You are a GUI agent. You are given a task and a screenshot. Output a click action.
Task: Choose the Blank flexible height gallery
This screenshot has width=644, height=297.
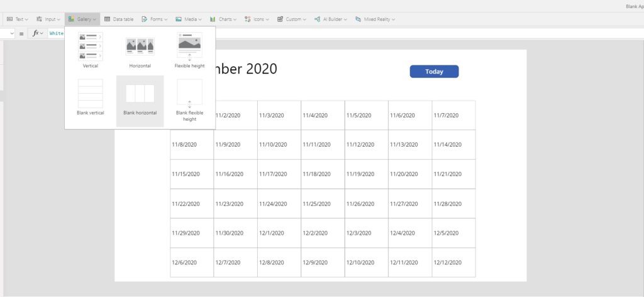(189, 100)
